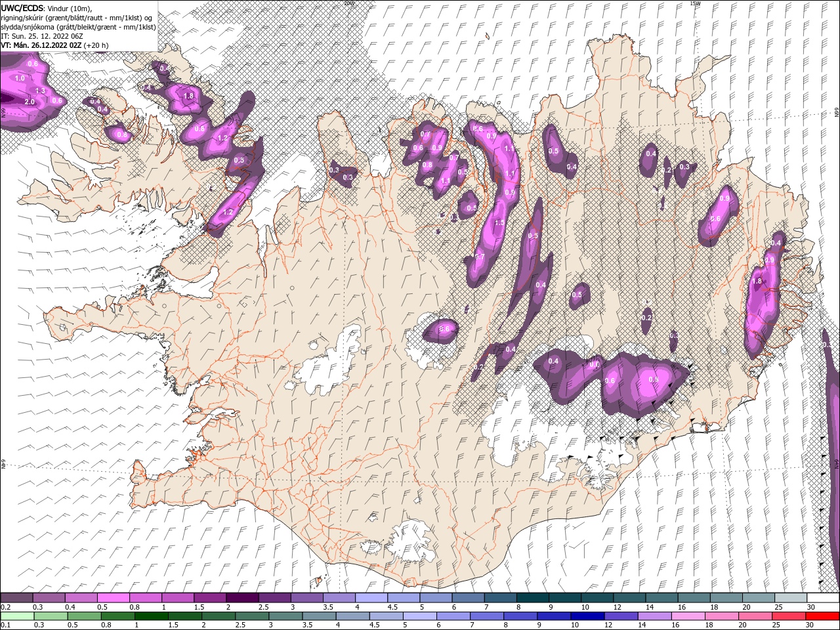Click the pale green 0.1 swatch in lower legend row
This screenshot has height=630, width=840.
[x=16, y=616]
